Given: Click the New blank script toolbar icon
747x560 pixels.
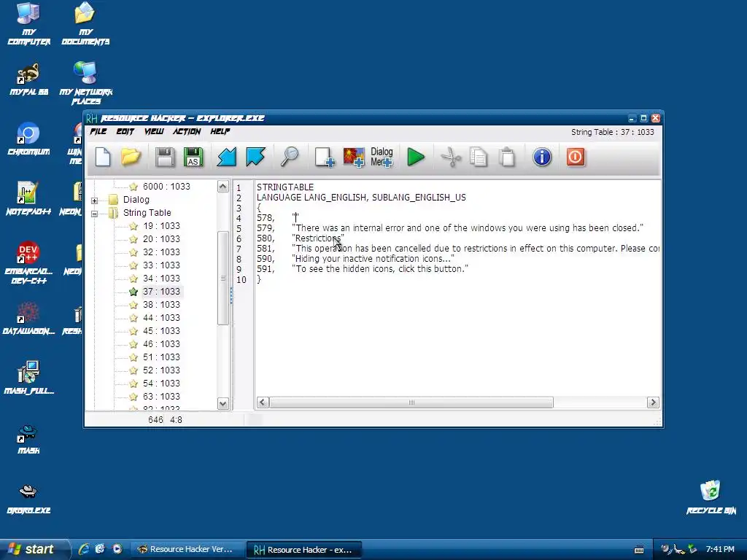Looking at the screenshot, I should click(103, 157).
